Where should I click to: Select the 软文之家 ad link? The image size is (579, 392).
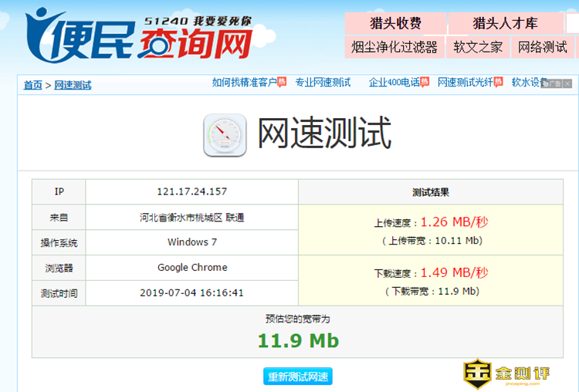point(478,47)
